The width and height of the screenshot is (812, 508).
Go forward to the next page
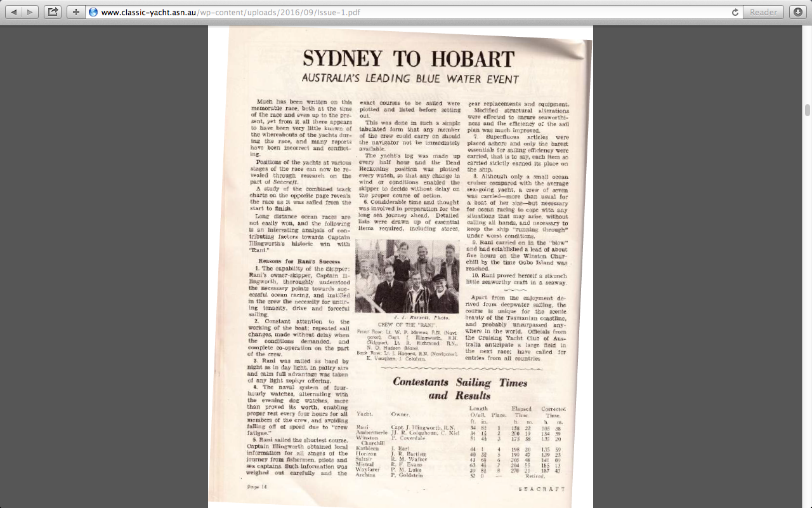tap(30, 12)
